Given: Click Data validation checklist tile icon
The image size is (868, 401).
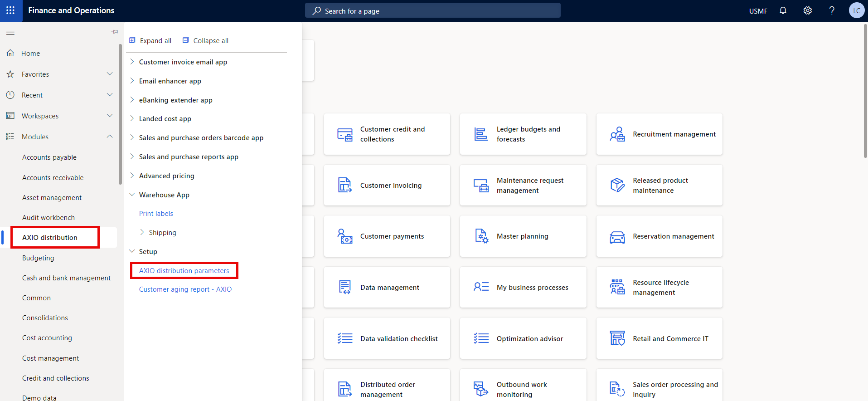Looking at the screenshot, I should 345,338.
